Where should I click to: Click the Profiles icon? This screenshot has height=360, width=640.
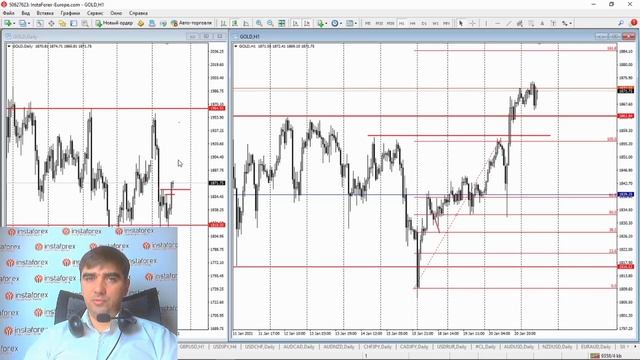tap(23, 23)
